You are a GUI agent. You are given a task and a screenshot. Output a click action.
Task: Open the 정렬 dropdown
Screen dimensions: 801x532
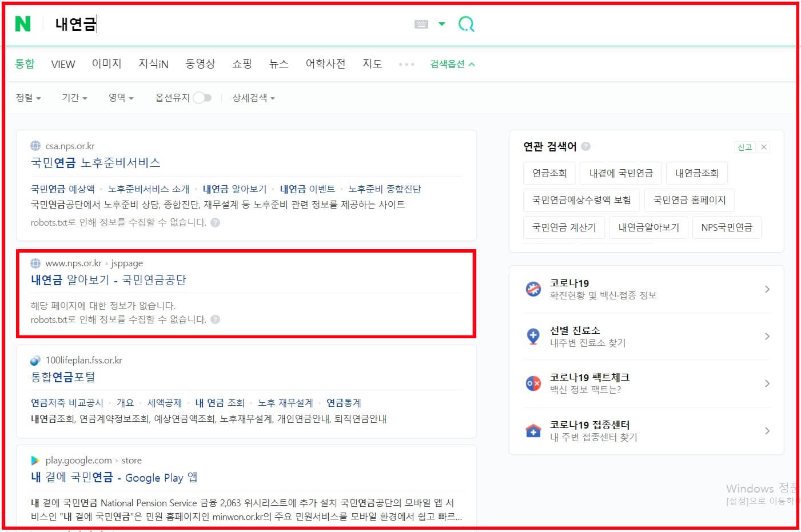28,98
